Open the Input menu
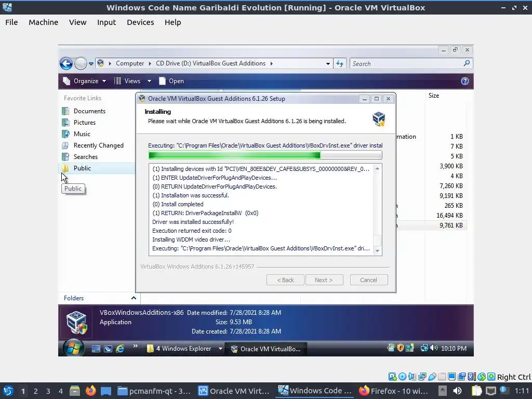 coord(107,22)
